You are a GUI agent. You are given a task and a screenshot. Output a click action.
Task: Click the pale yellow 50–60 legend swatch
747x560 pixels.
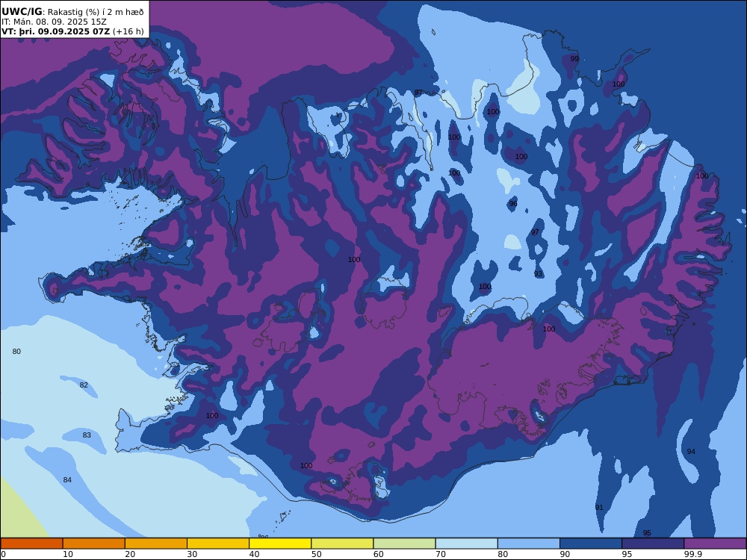tap(343, 544)
